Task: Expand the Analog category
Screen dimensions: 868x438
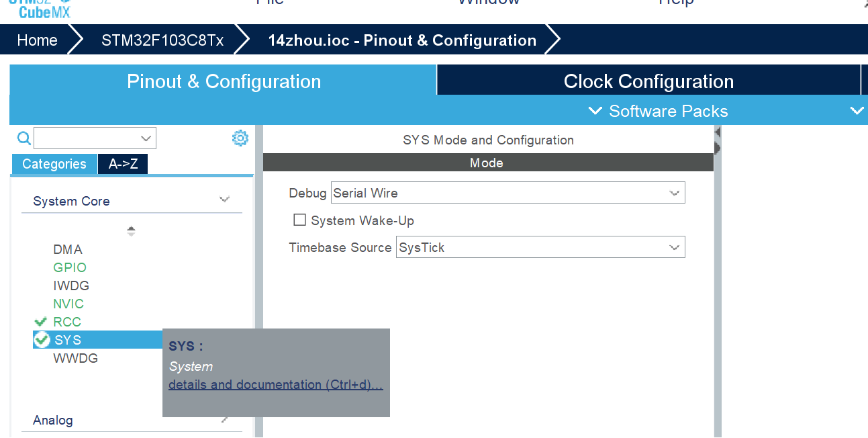Action: pos(225,419)
